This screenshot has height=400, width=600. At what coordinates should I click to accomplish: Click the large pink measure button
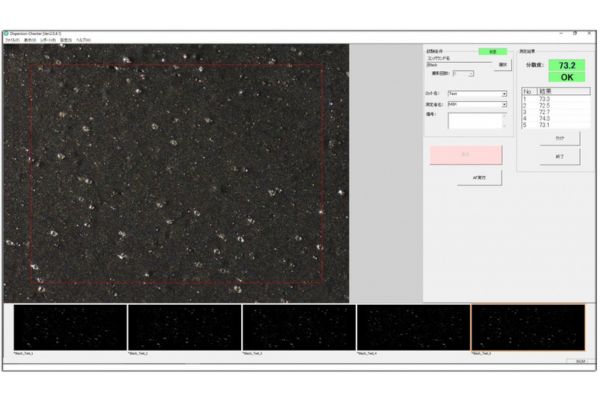(465, 154)
